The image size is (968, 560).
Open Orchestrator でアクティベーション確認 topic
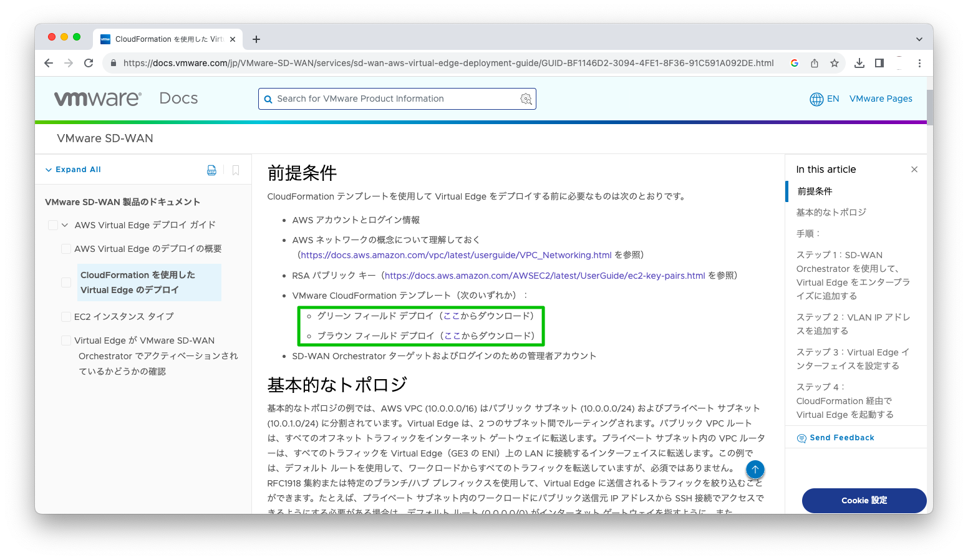(156, 356)
